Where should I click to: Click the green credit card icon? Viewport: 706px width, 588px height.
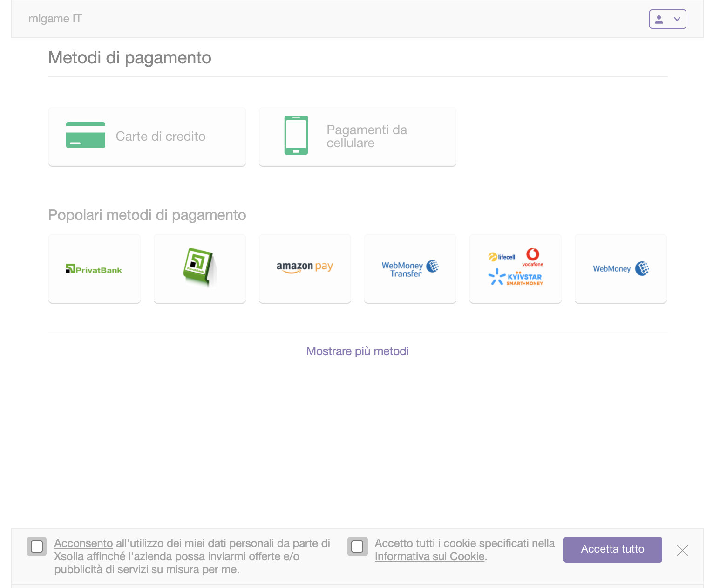tap(86, 135)
